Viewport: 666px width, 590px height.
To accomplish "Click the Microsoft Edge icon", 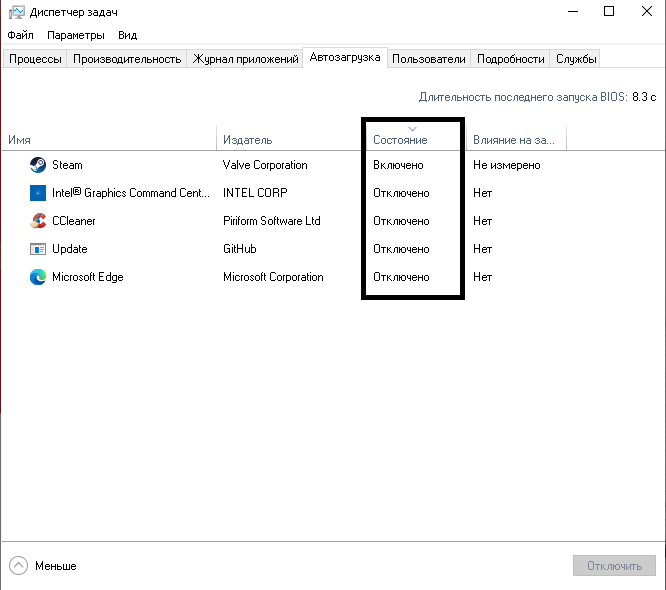I will 38,277.
